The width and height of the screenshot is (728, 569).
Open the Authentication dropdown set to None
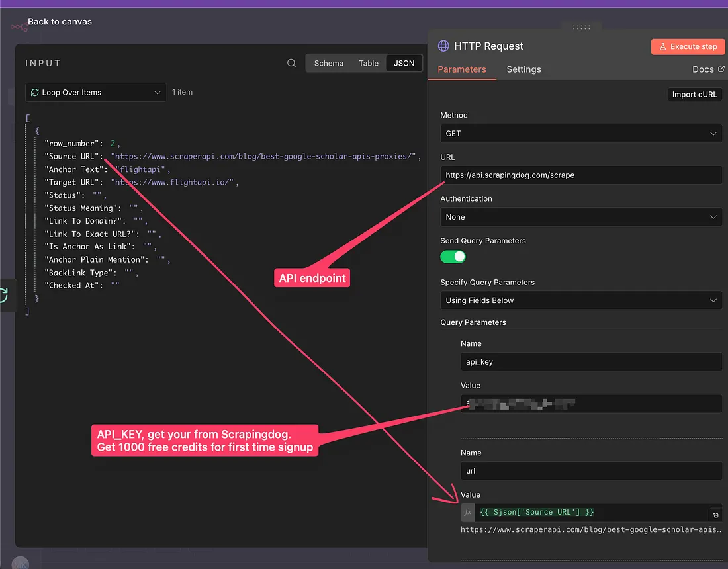pos(580,217)
